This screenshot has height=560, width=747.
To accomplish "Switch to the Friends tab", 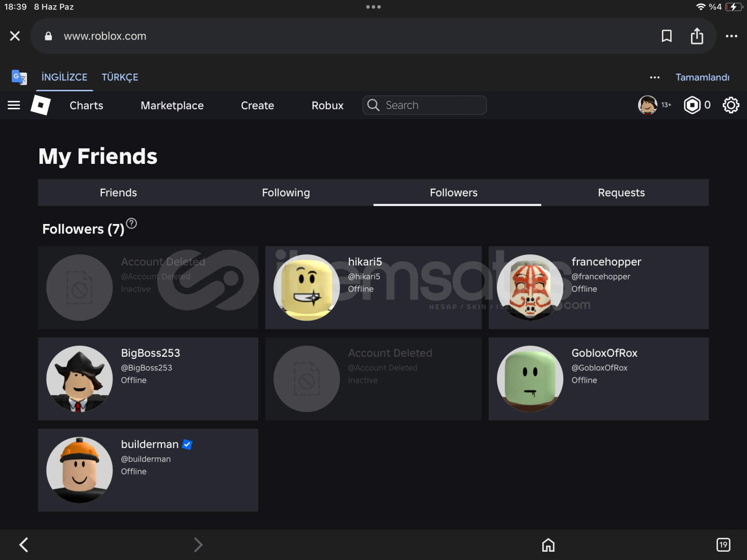I will 118,192.
